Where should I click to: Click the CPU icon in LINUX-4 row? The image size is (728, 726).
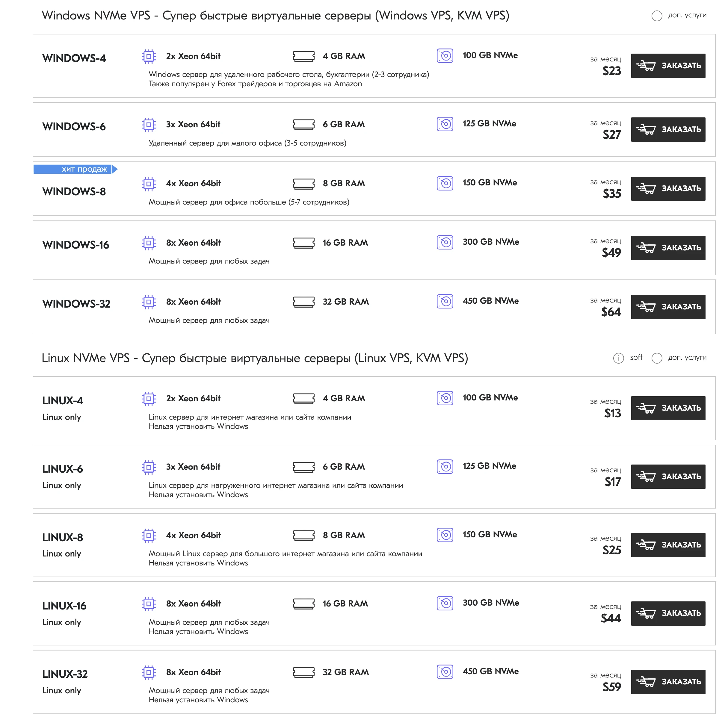[x=149, y=399]
